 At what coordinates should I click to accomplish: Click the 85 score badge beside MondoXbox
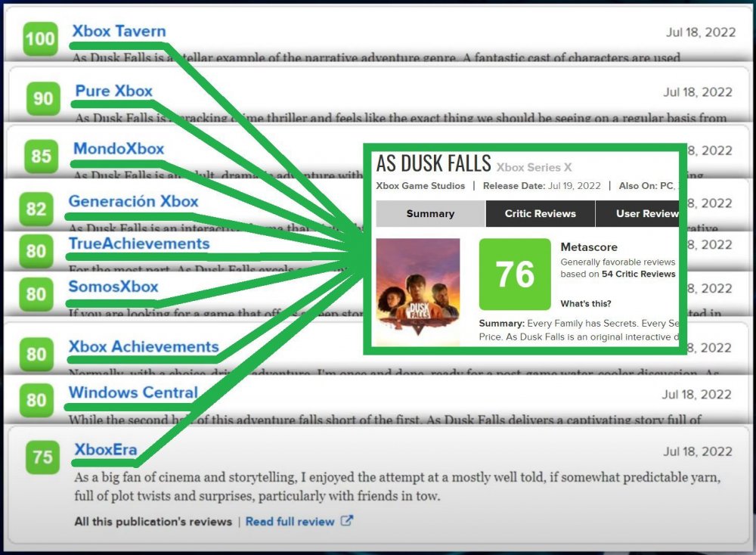41,157
